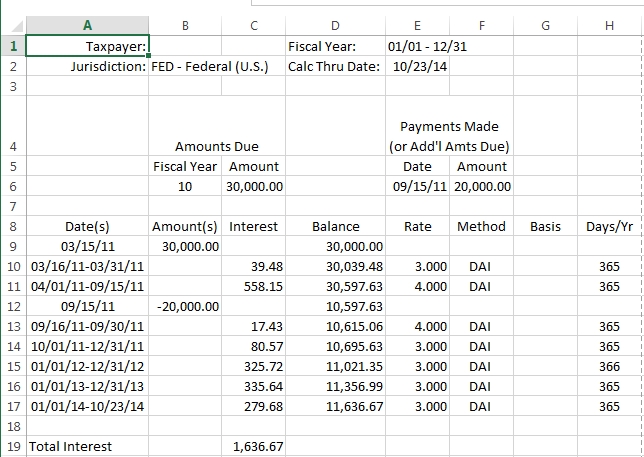This screenshot has height=457, width=644.
Task: Click the 4.000 rate in row 11
Action: [417, 286]
